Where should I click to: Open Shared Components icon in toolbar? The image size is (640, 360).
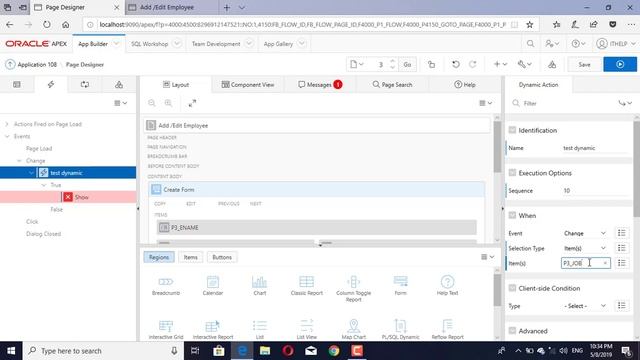click(552, 64)
